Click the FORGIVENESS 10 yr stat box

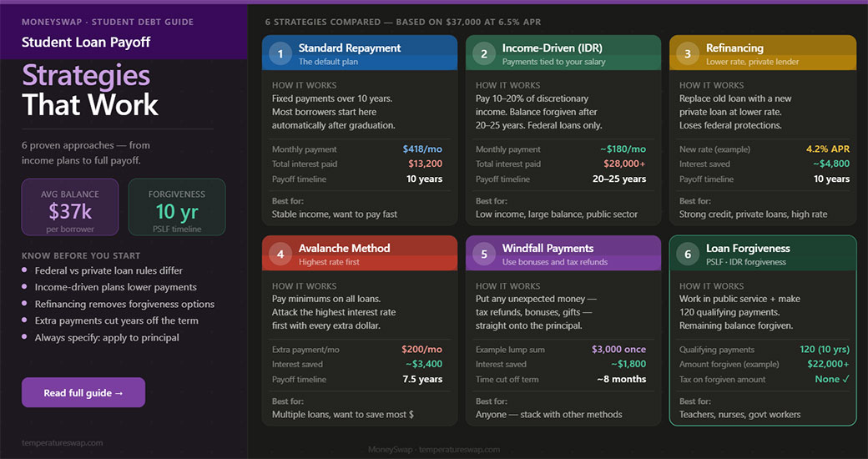coord(177,207)
